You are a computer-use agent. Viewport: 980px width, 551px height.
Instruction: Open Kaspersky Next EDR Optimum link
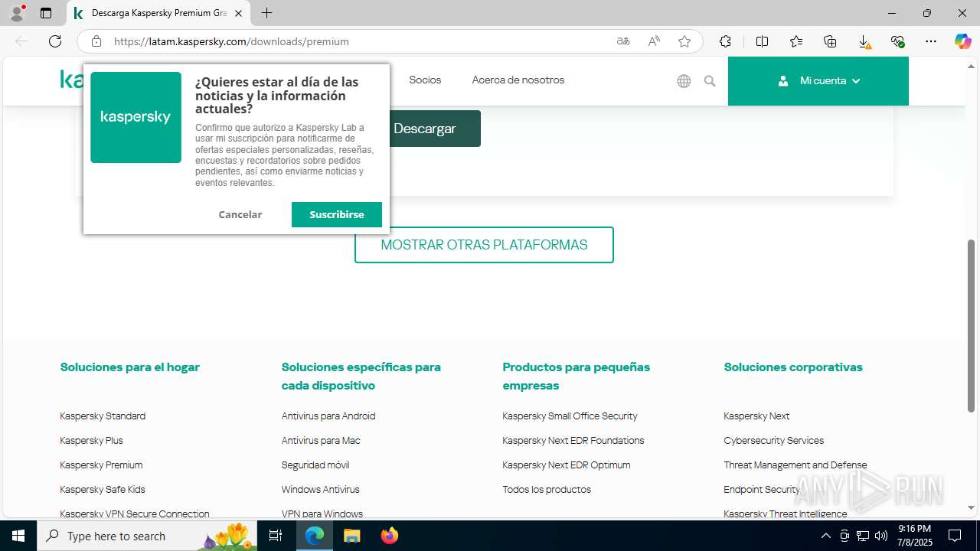[x=567, y=465]
